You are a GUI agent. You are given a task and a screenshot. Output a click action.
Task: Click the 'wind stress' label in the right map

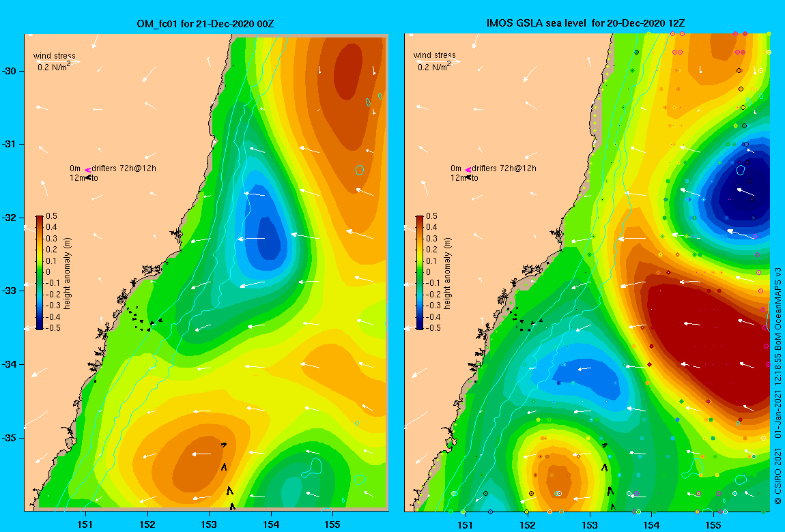(435, 55)
